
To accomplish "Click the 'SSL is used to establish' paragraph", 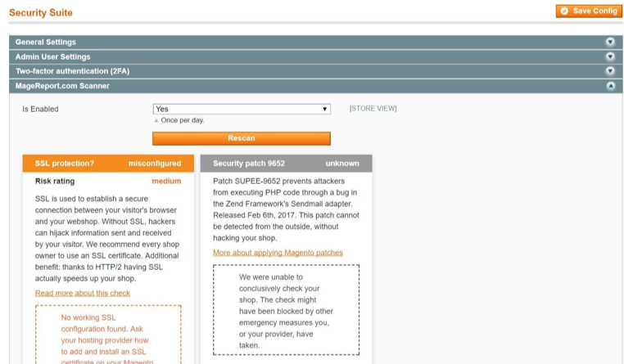I will click(x=107, y=238).
